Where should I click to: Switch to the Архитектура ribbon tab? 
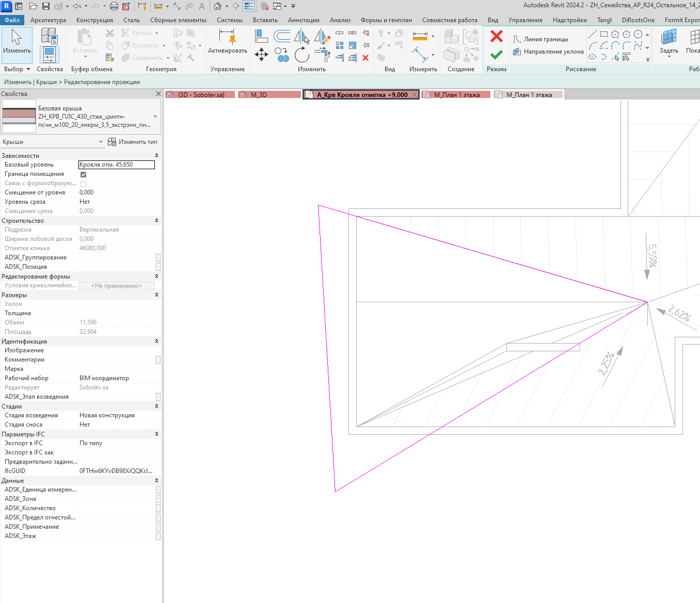tap(48, 20)
